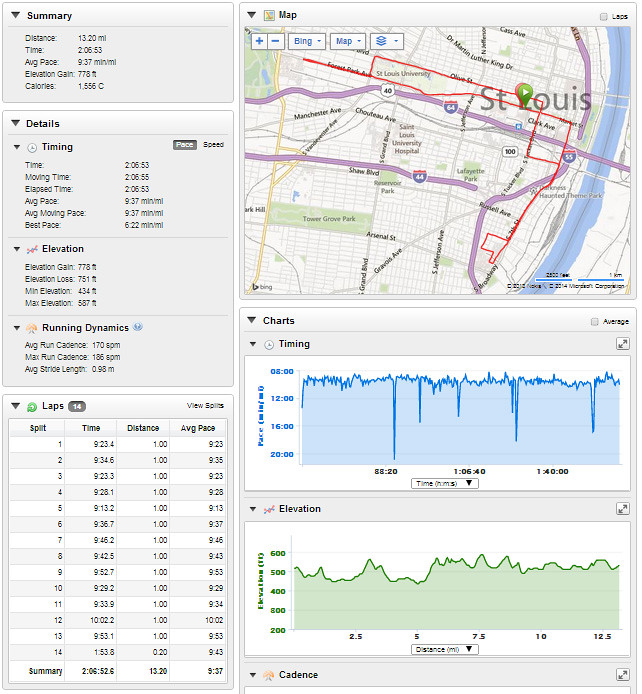Collapse the Summary panel

tap(15, 15)
